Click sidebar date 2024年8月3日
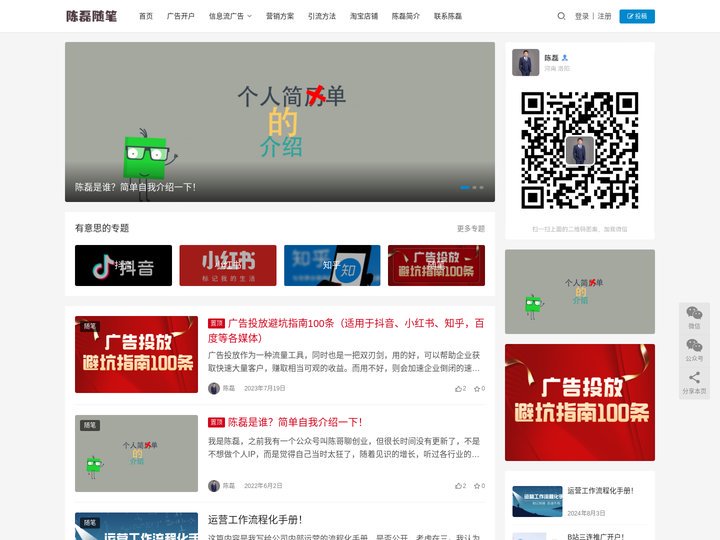 tap(586, 513)
